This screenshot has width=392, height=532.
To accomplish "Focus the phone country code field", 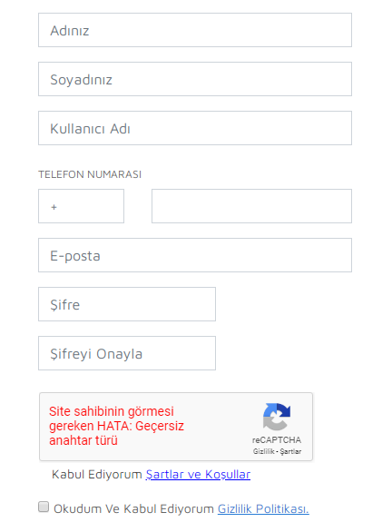I will pos(81,206).
